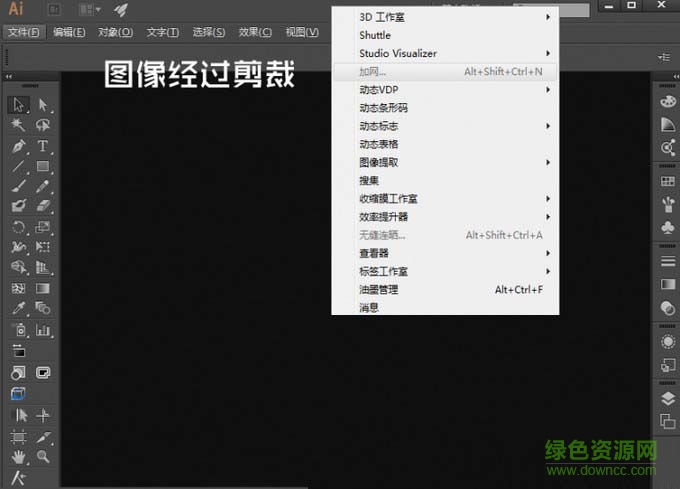Choose the Rectangle tool
680x489 pixels.
tap(42, 166)
